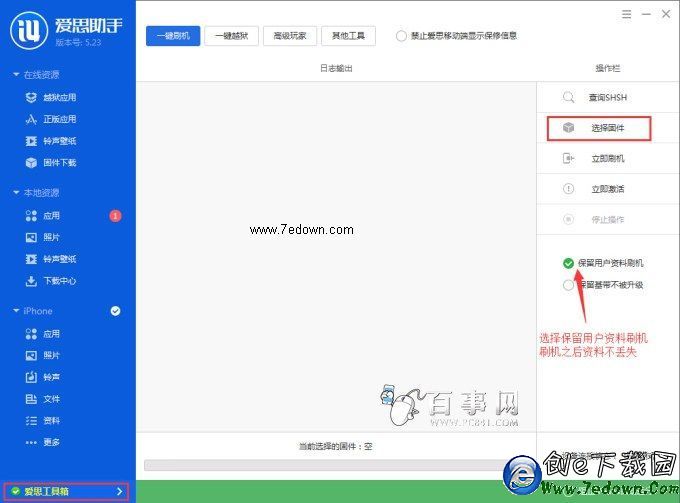Viewport: 680px width, 503px height.
Task: Click the green check icon beside 爱思工具箱
Action: [16, 491]
